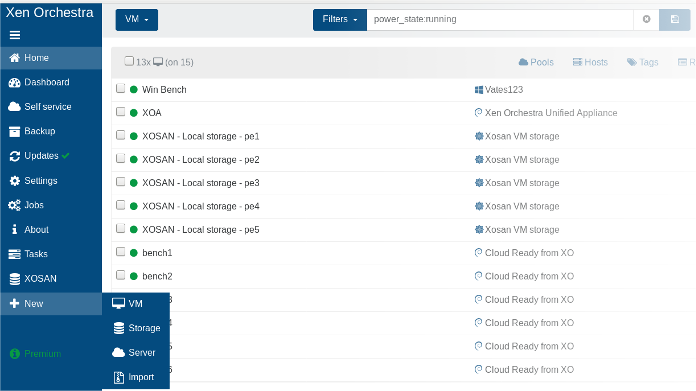Choose Import from the New submenu
The height and width of the screenshot is (391, 696).
136,377
